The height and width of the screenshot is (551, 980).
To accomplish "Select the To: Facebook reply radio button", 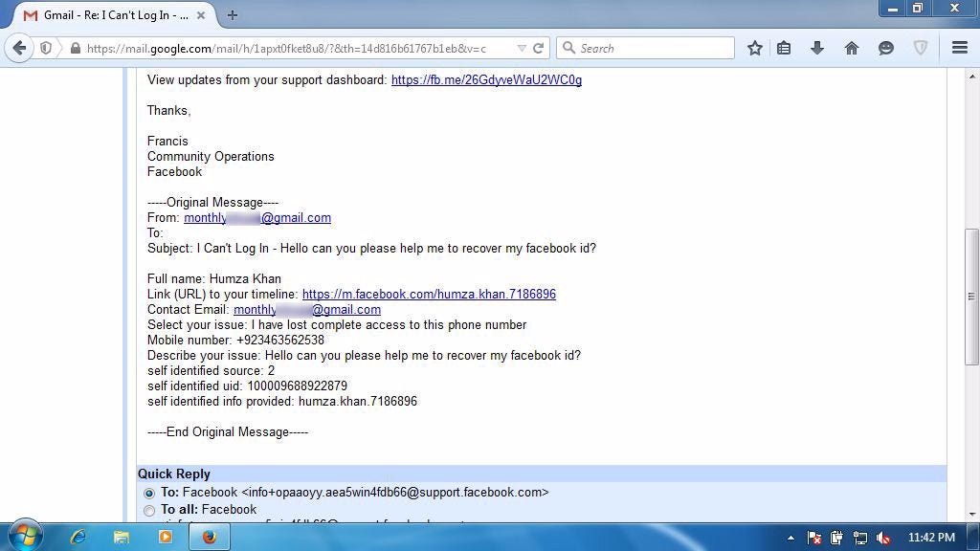I will tap(148, 493).
